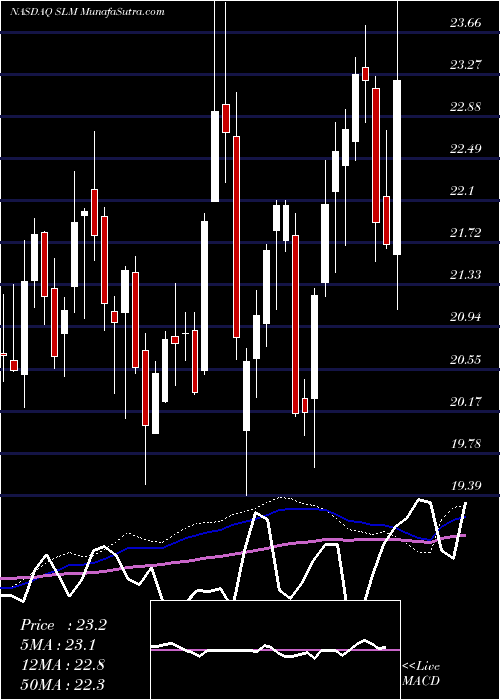This screenshot has height=700, width=500.
Task: Click the 23.66 price axis label
Action: [465, 23]
